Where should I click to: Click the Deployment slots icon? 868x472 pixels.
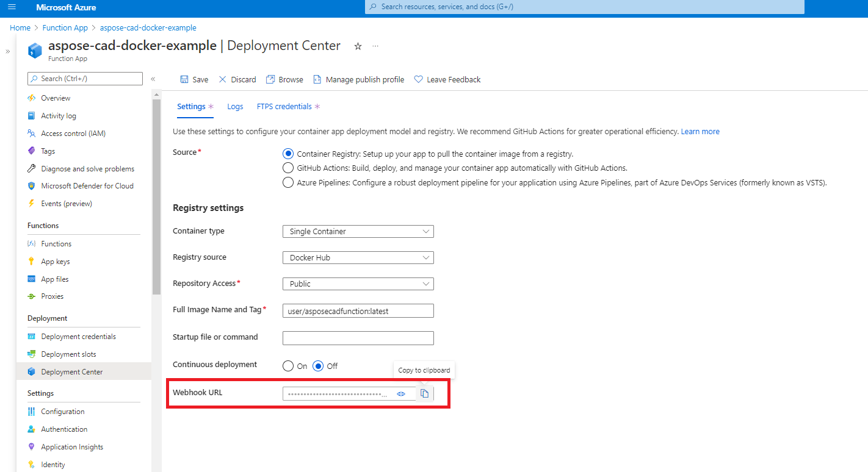[x=32, y=354]
